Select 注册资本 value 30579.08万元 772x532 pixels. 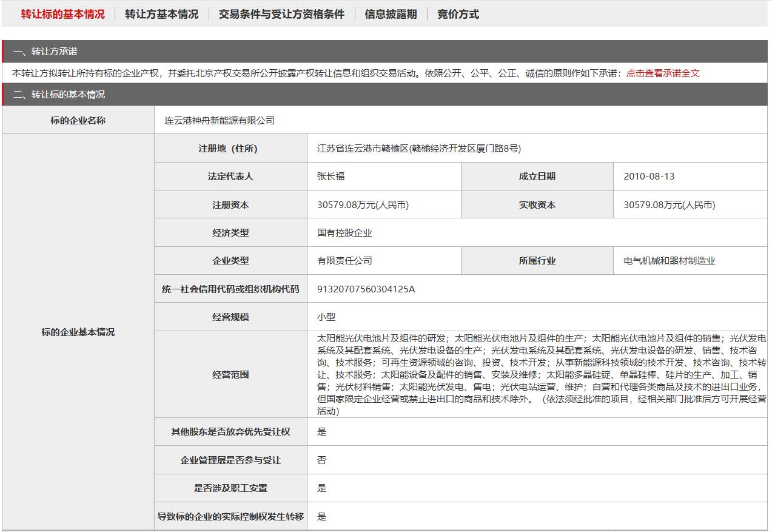tap(363, 204)
